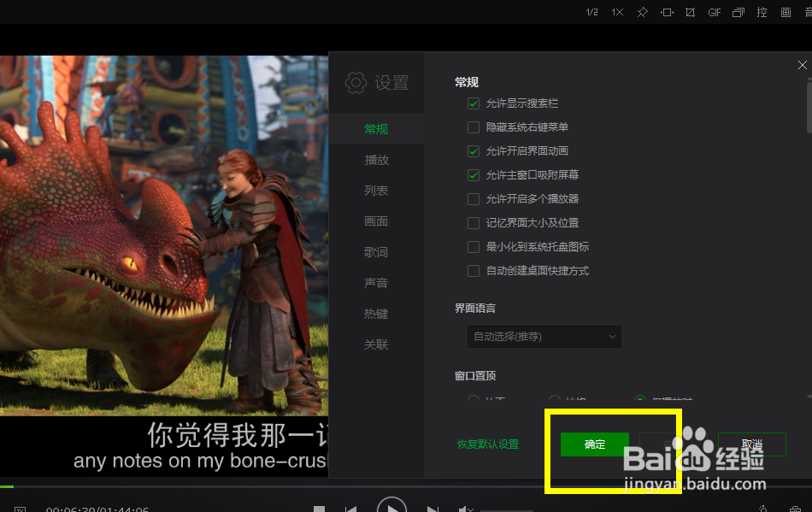Enable 隐藏系统右键菜单 checkbox

point(474,127)
